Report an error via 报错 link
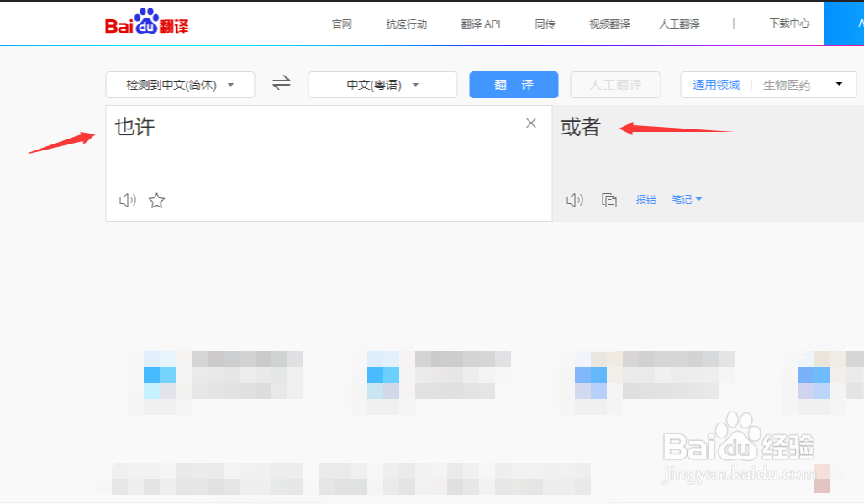Screen dimensions: 864x504 click(x=645, y=199)
